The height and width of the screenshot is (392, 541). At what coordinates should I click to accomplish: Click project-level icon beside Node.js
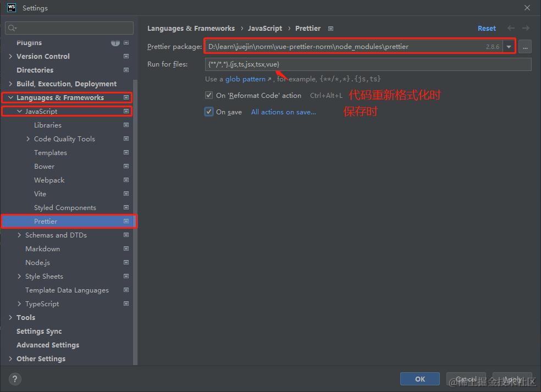coord(126,263)
